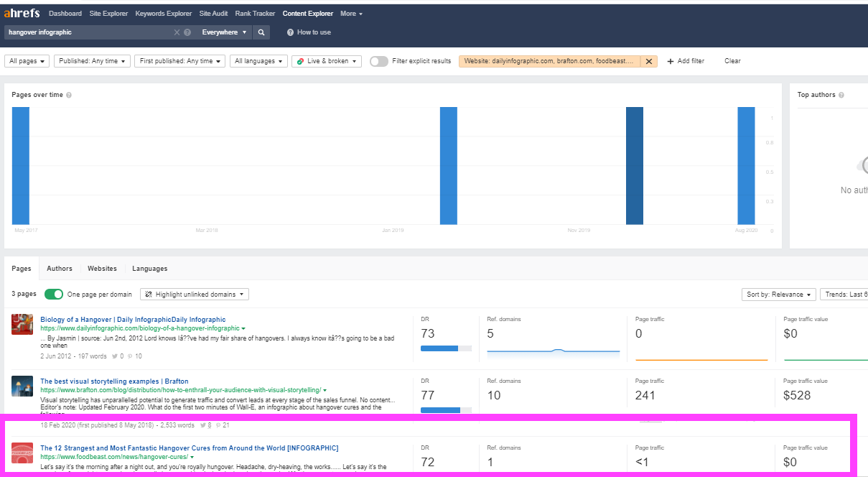The image size is (868, 477).
Task: Remove the Website filter with its X
Action: 649,61
